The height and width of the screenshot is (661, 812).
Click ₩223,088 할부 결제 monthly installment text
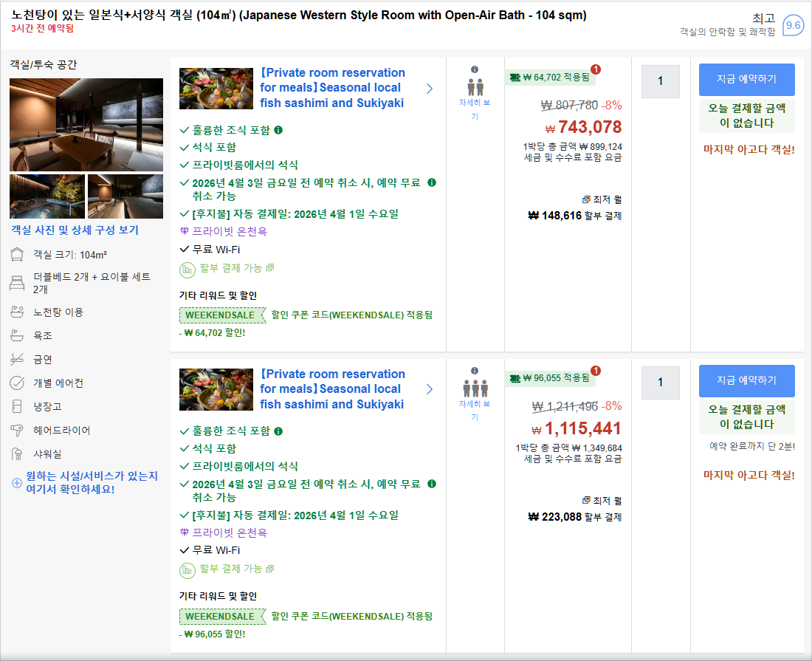click(575, 517)
